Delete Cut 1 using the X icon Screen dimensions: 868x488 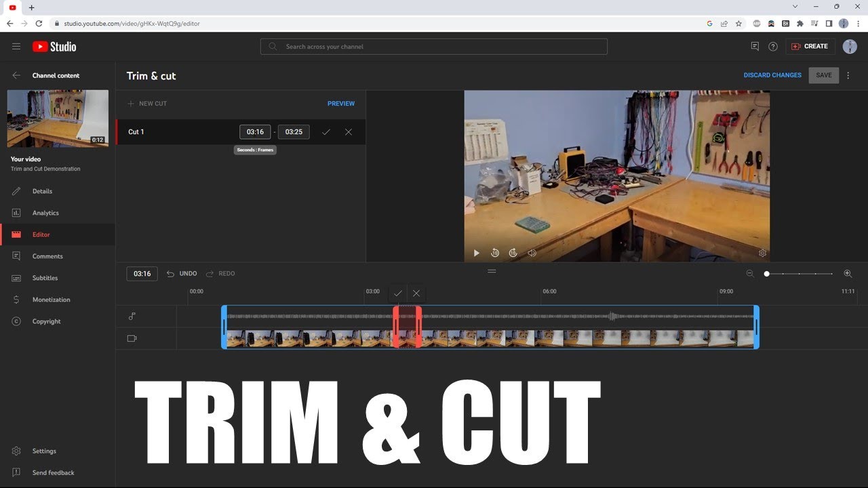[349, 131]
